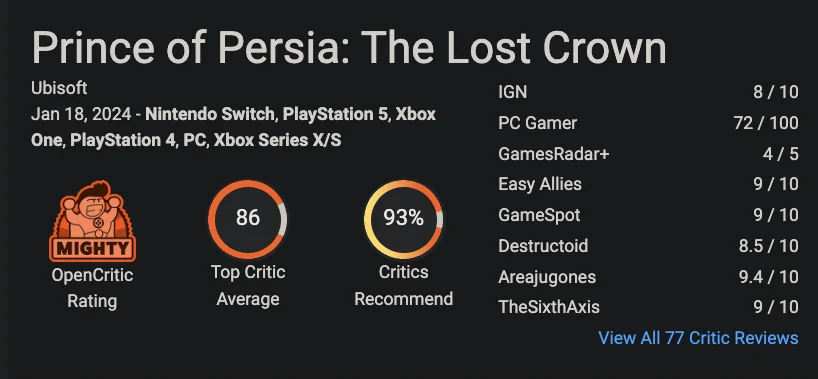Viewport: 818px width, 379px height.
Task: Open the Areajugones review entry
Action: [648, 277]
